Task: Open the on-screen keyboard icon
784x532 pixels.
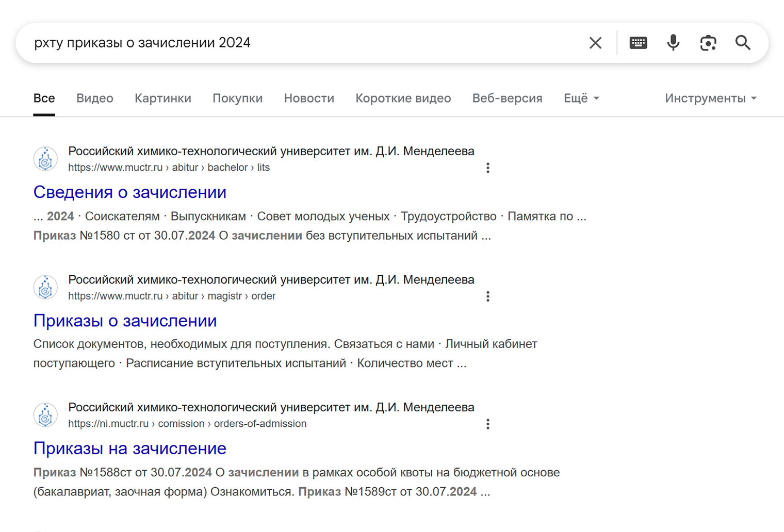Action: coord(638,43)
